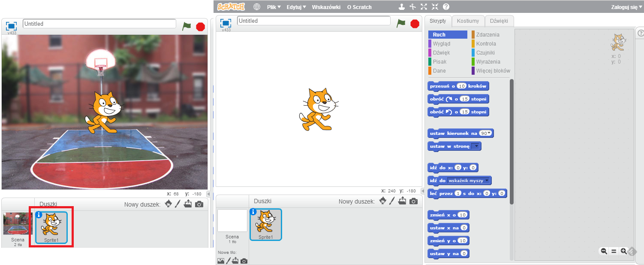Choose backdrop from library under 'Nowe tło'
The height and width of the screenshot is (265, 644).
pyautogui.click(x=221, y=261)
